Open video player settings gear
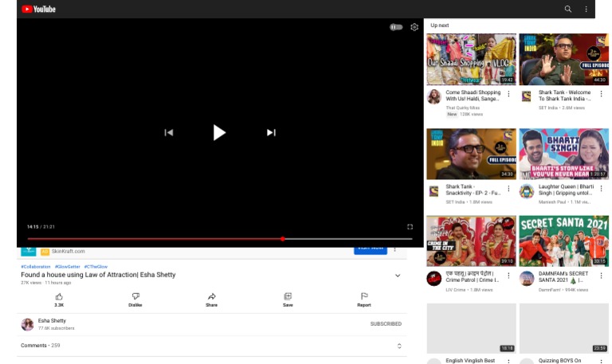This screenshot has height=364, width=612. click(x=414, y=27)
